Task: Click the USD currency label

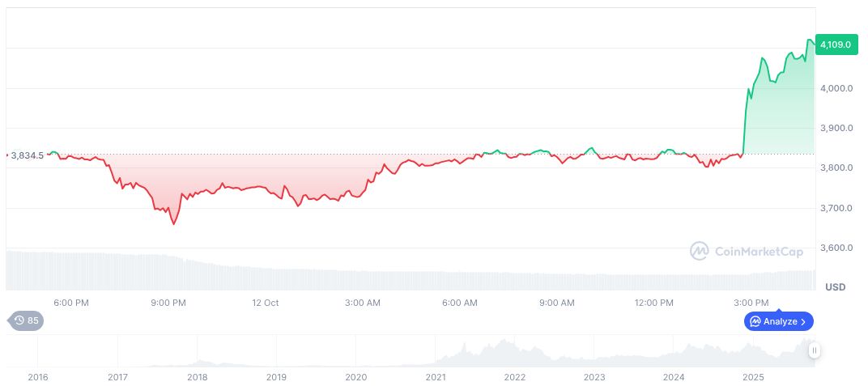Action: point(835,287)
